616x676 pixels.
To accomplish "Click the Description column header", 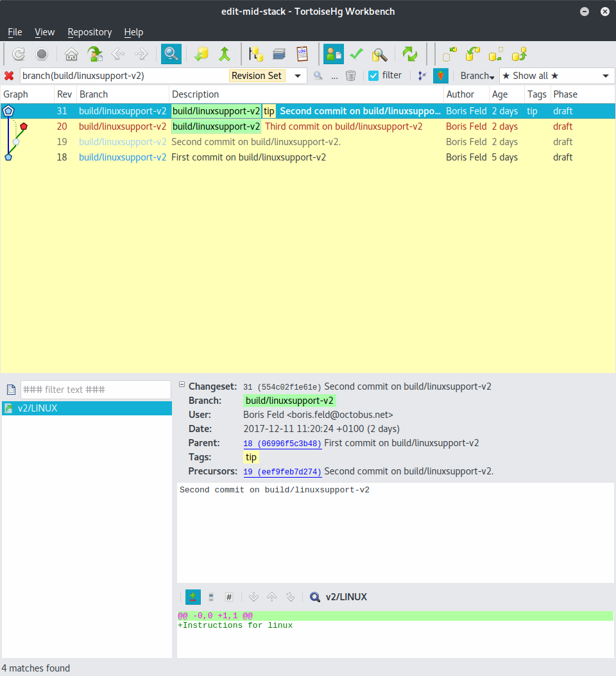I will pos(306,94).
